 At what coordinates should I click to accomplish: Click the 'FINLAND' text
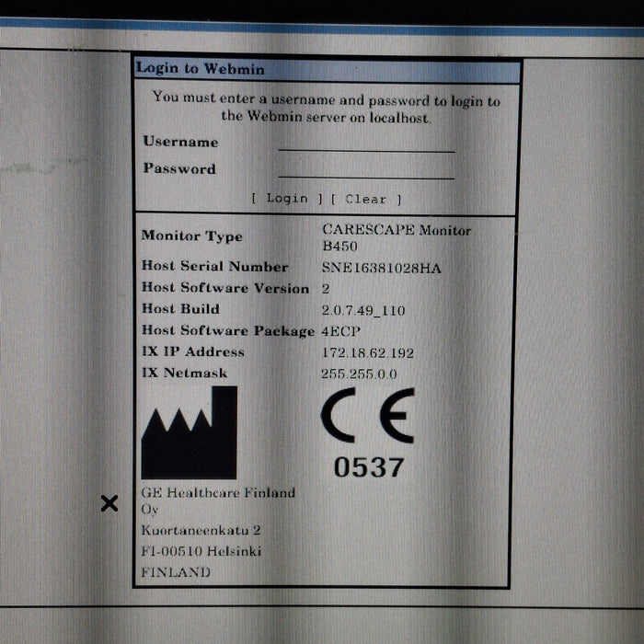tap(176, 572)
